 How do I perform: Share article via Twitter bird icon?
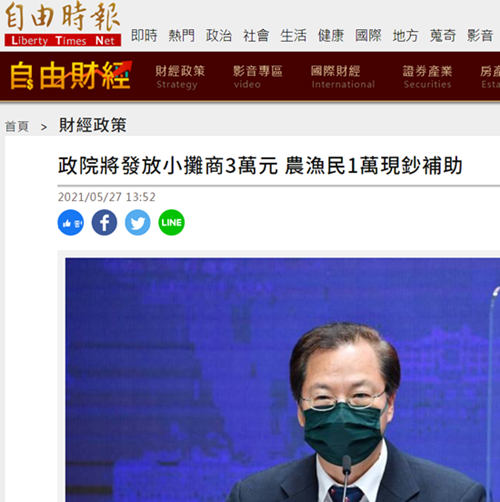coord(138,223)
